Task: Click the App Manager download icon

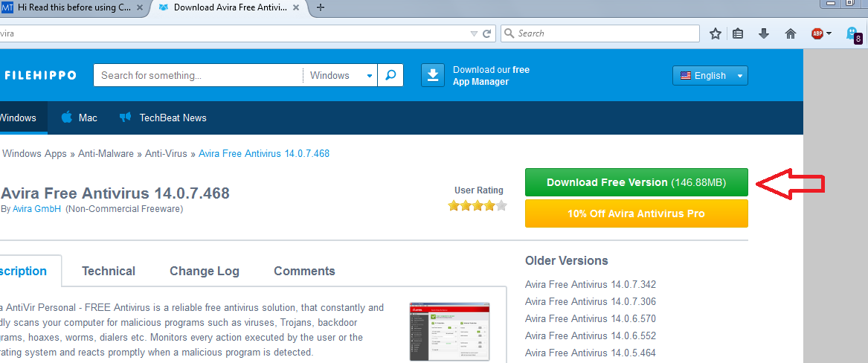Action: (433, 75)
